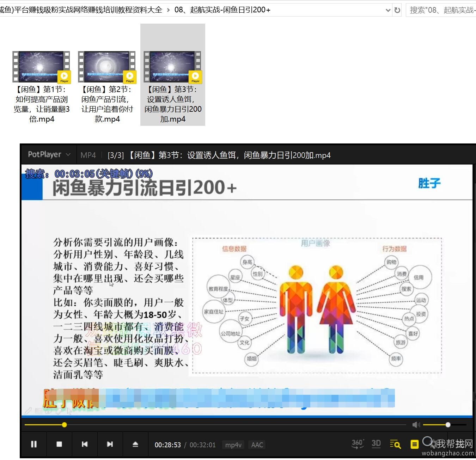Click breadcrumb folder 08、起航实战-闲鱼日引200+
Screen dimensions: 476x460
click(222, 10)
